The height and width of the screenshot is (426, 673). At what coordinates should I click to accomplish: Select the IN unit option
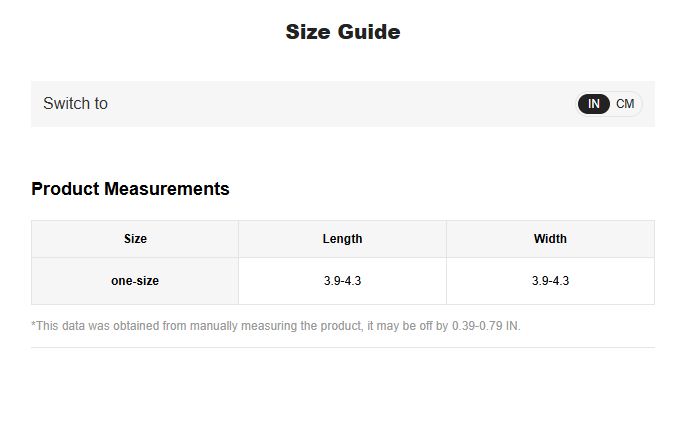tap(594, 104)
